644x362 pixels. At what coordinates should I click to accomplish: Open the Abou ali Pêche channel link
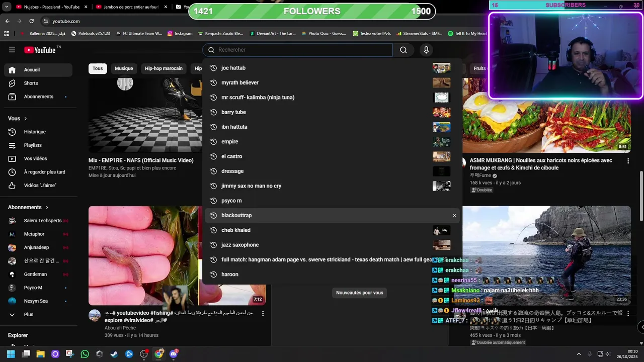[x=120, y=328]
